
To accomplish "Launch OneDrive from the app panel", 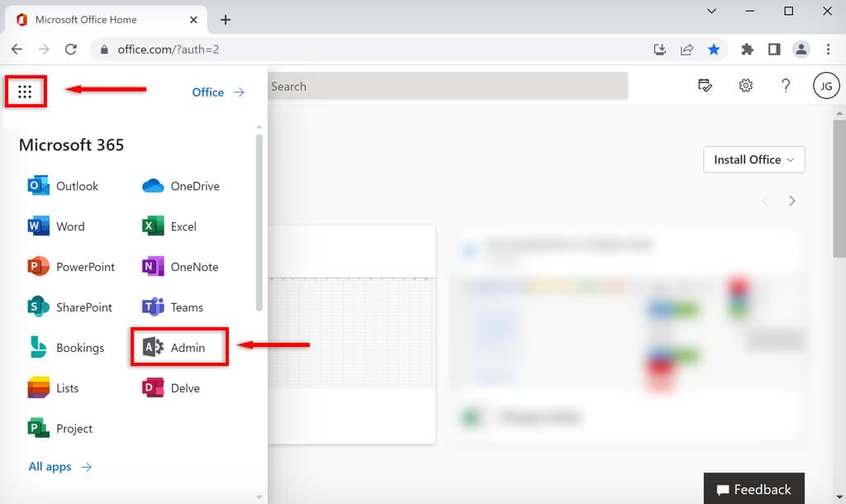I will pos(181,186).
